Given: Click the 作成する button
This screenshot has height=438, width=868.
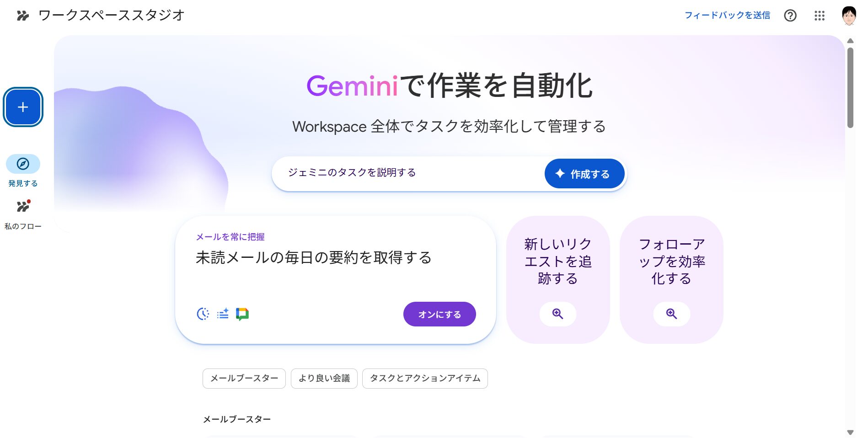Looking at the screenshot, I should pos(584,174).
